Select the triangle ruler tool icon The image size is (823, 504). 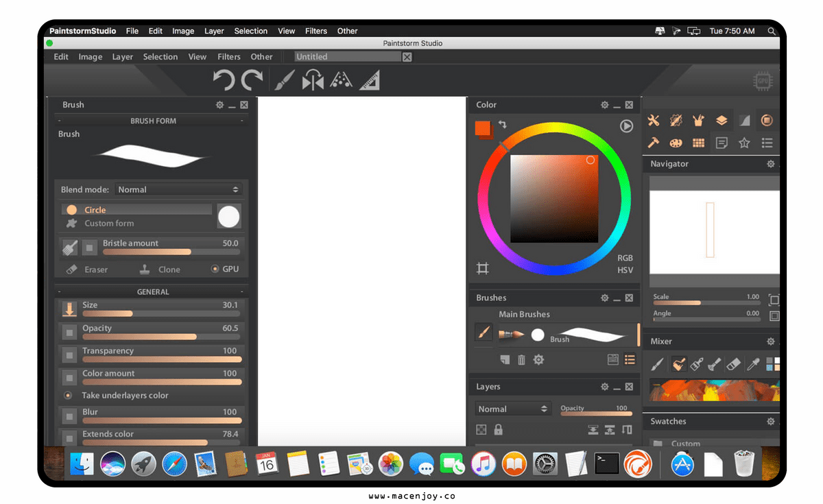(369, 81)
